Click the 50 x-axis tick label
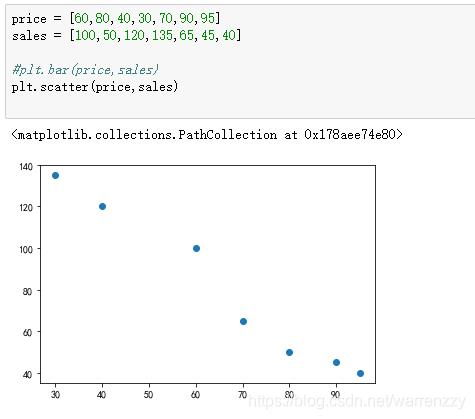The image size is (475, 419). (148, 395)
